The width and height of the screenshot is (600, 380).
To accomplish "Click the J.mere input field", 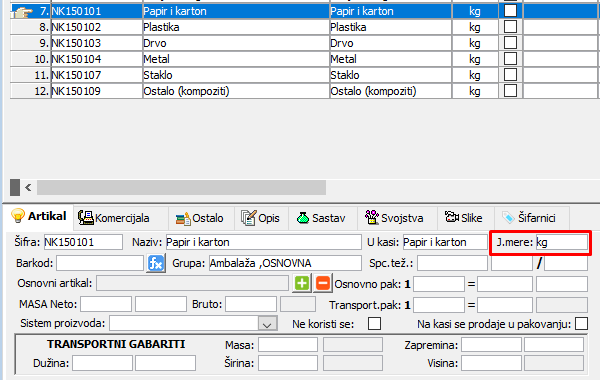I will point(561,242).
